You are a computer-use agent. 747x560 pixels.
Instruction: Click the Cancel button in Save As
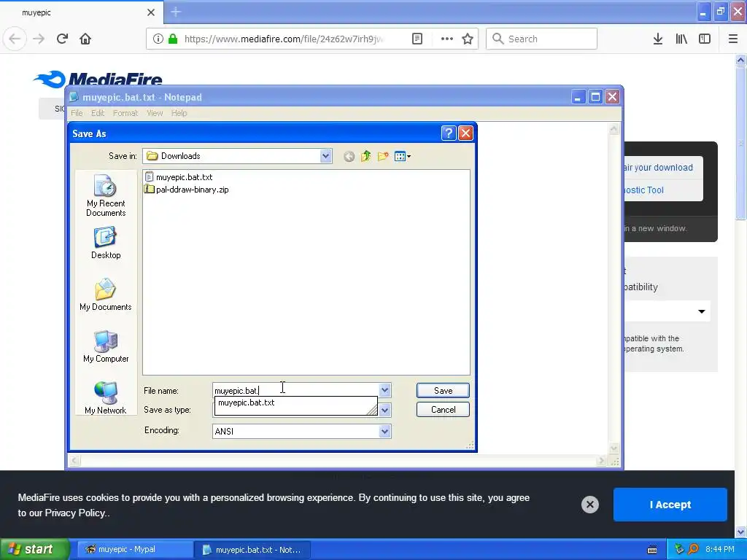pos(443,410)
